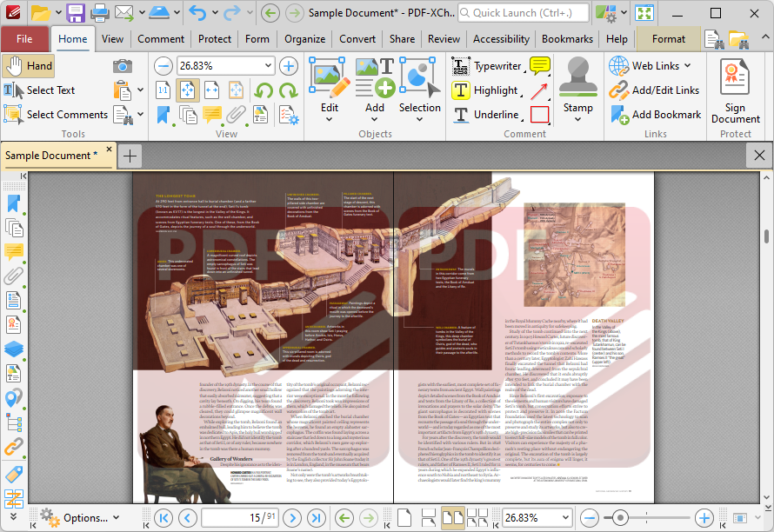Image resolution: width=774 pixels, height=532 pixels.
Task: Toggle the Fit Page view icon
Action: pyautogui.click(x=188, y=90)
